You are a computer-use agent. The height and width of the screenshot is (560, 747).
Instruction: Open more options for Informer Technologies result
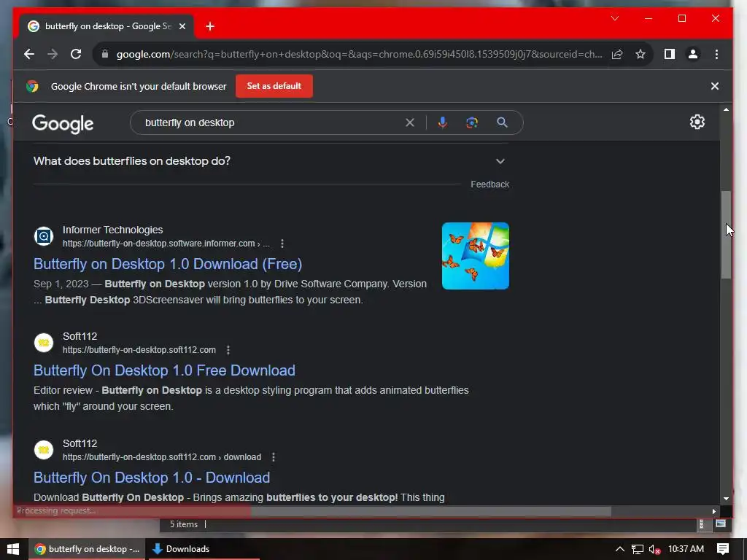(x=282, y=244)
